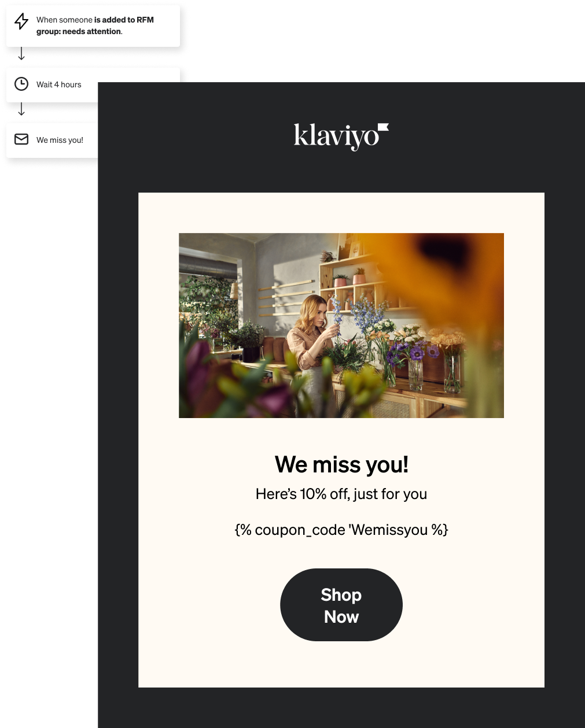
Task: Click the dark footer area below the email body
Action: click(341, 708)
